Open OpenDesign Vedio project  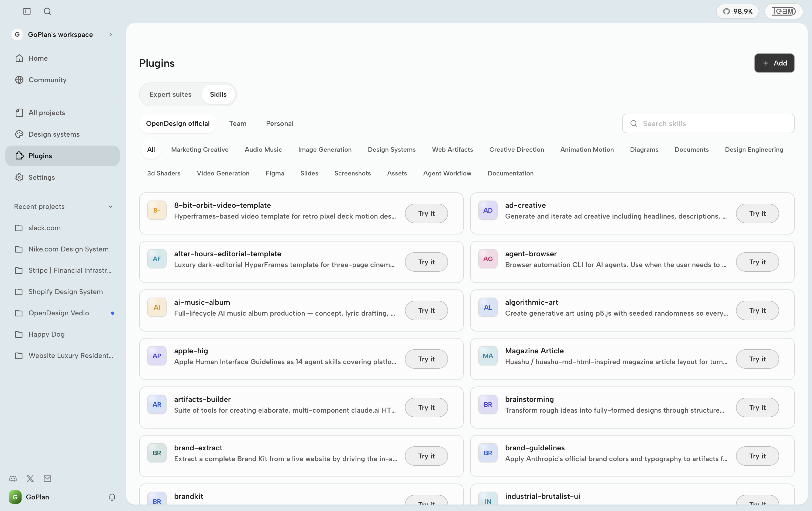pos(62,313)
